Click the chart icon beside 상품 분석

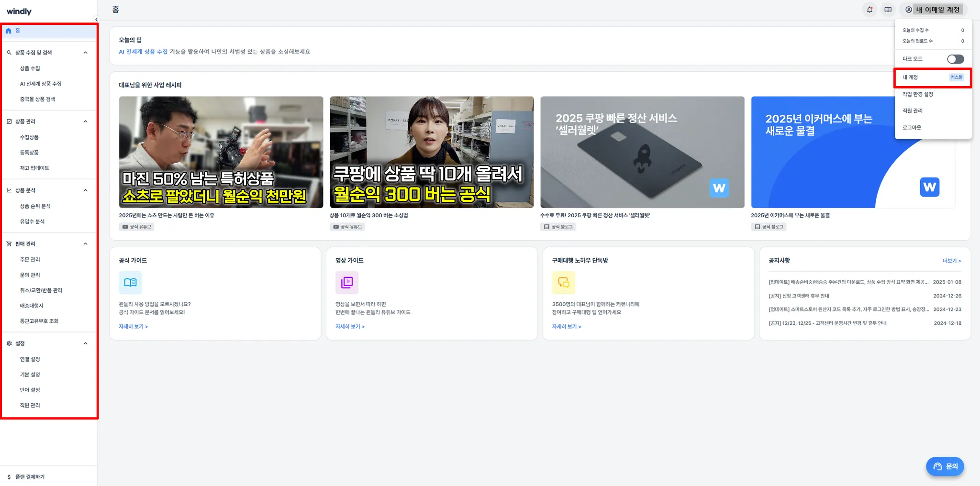9,190
